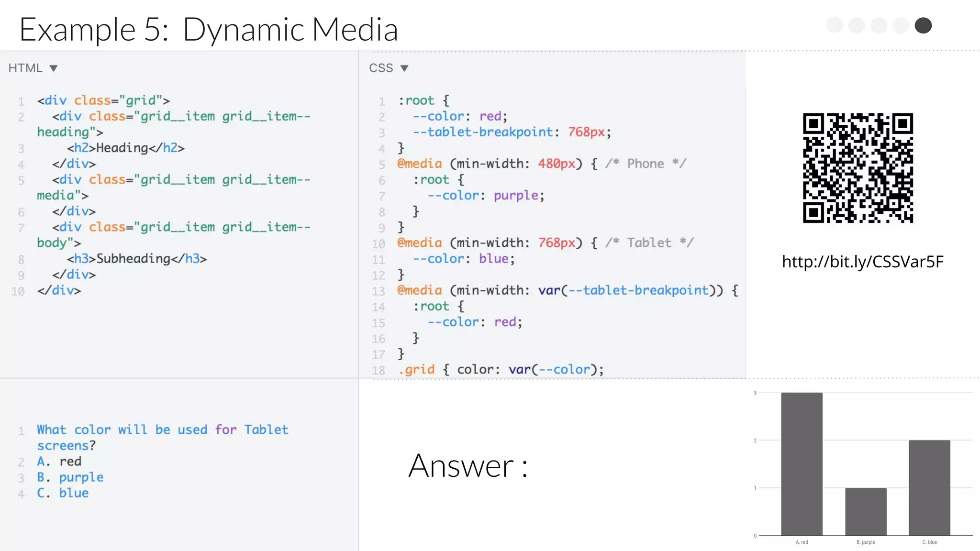Open the CSS panel dropdown arrow

coord(404,68)
